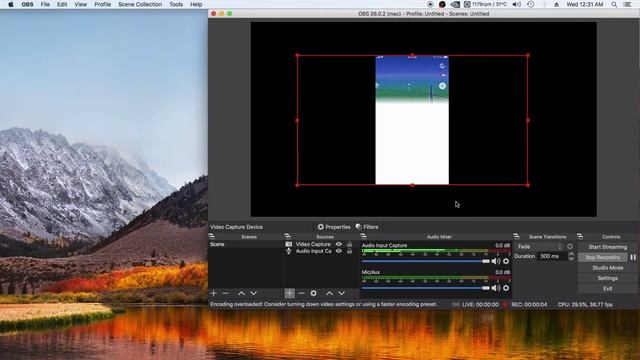Image resolution: width=640 pixels, height=360 pixels.
Task: Open the Help menu
Action: click(196, 4)
